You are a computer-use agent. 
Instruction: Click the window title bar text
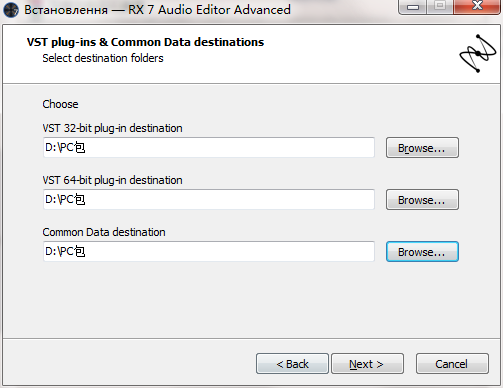(157, 10)
